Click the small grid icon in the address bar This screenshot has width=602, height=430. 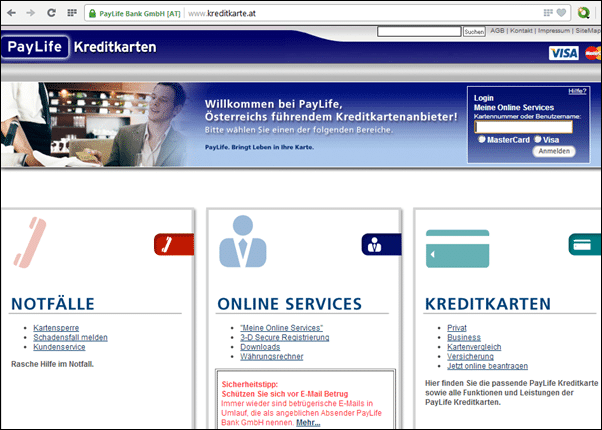548,13
